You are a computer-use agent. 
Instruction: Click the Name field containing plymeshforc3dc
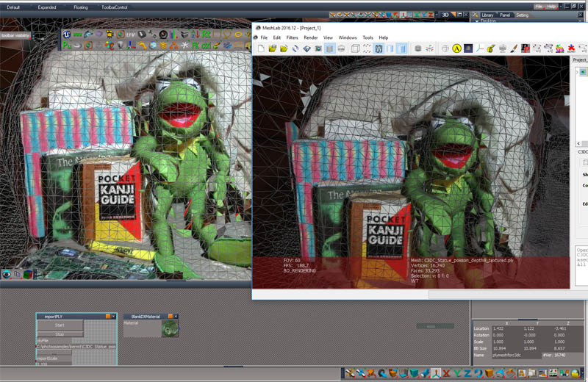[517, 355]
